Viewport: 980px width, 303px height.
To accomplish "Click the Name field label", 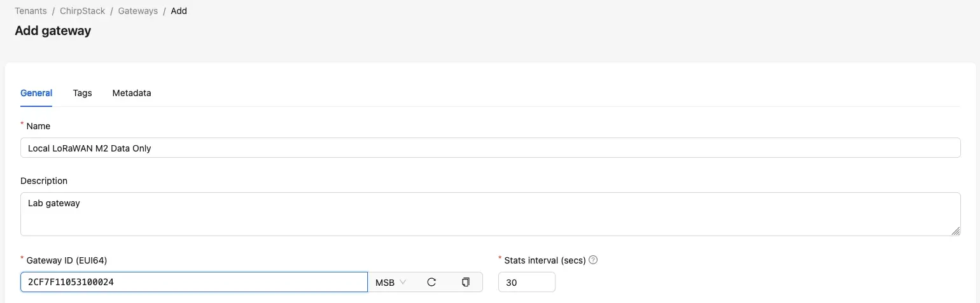I will tap(38, 126).
